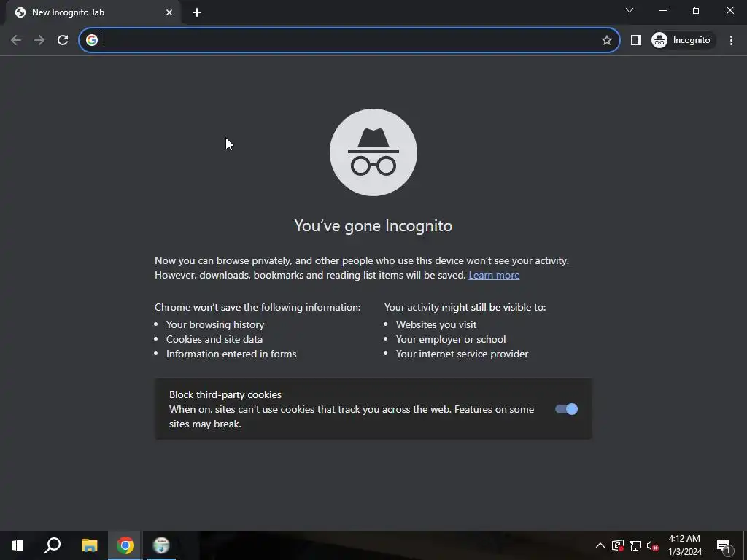Expand the tab search chevron

(630, 10)
